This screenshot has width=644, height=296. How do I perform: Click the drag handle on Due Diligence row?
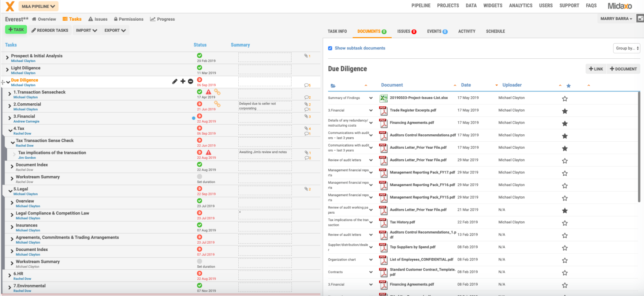3,82
